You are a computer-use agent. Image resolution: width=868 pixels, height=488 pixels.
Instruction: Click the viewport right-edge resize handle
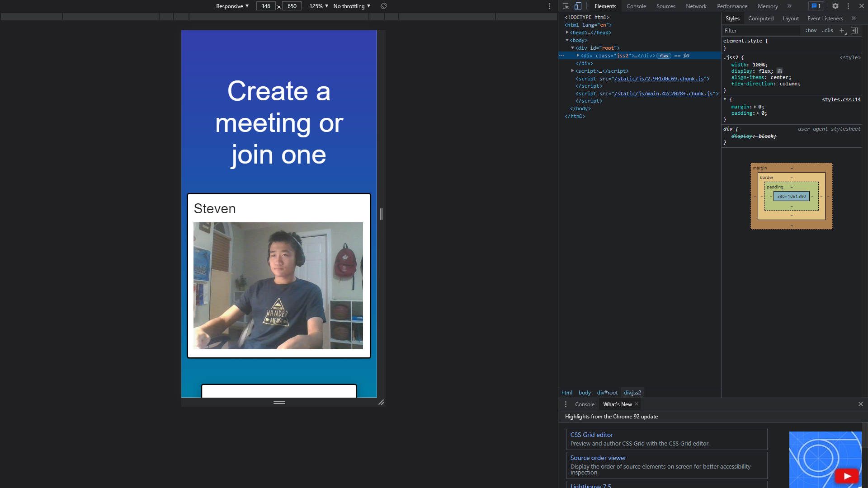381,214
